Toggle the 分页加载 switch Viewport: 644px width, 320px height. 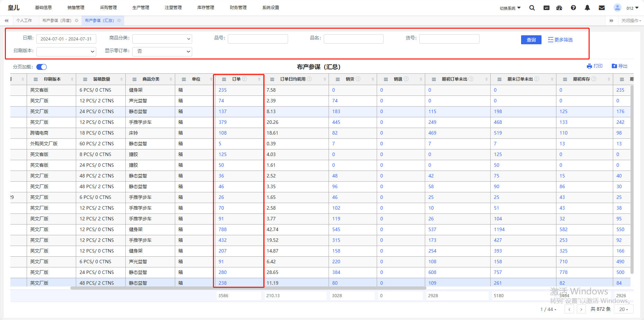42,67
